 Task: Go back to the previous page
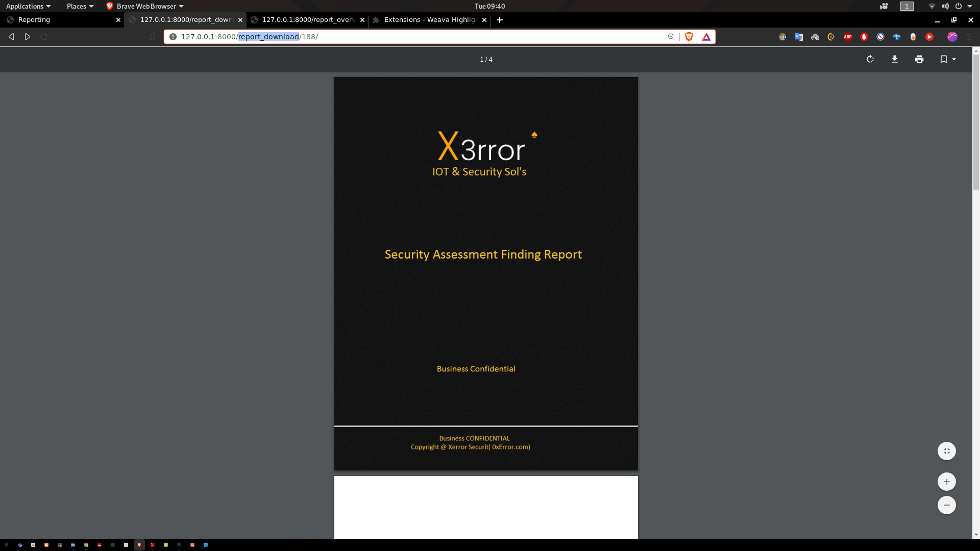click(x=11, y=37)
